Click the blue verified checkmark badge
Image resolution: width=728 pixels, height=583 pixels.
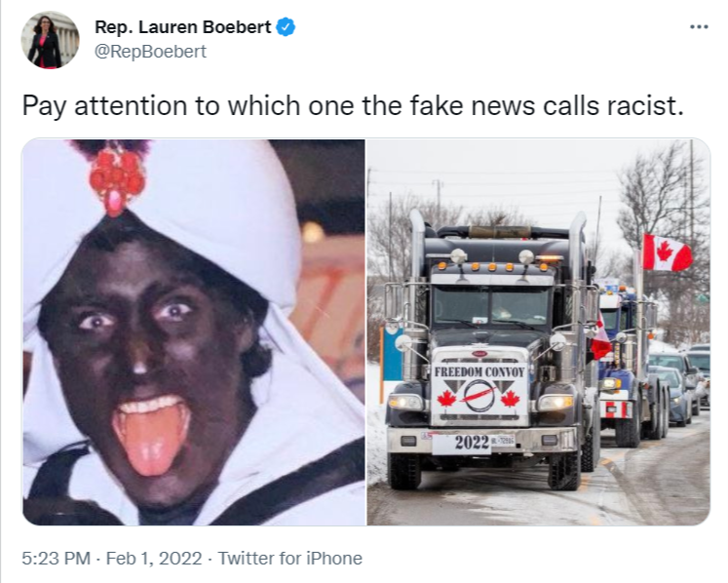(286, 27)
